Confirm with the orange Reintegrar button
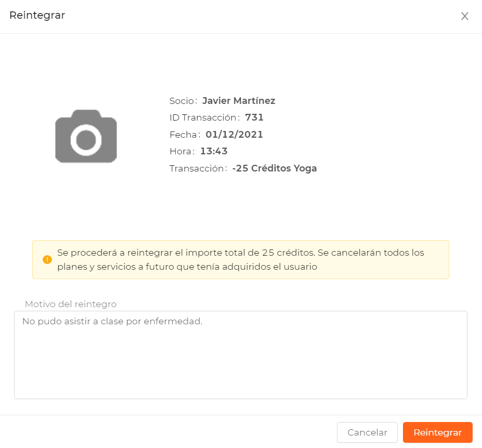The height and width of the screenshot is (448, 482). point(437,432)
